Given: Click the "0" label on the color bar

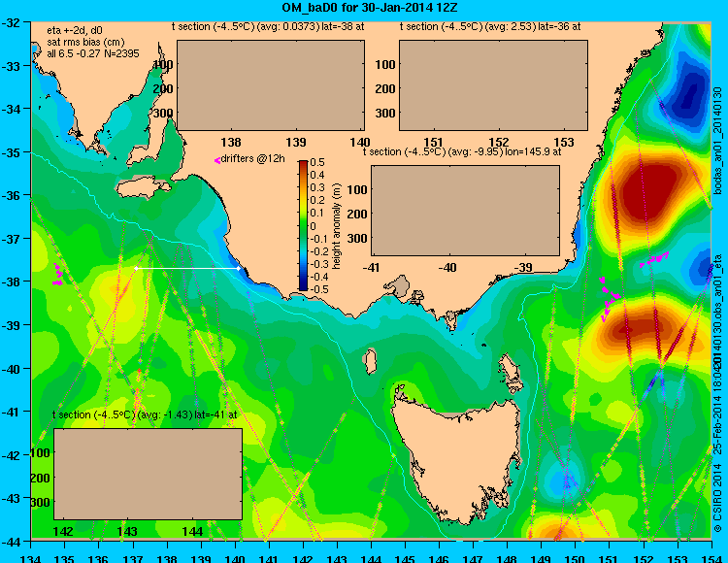Looking at the screenshot, I should coord(313,226).
